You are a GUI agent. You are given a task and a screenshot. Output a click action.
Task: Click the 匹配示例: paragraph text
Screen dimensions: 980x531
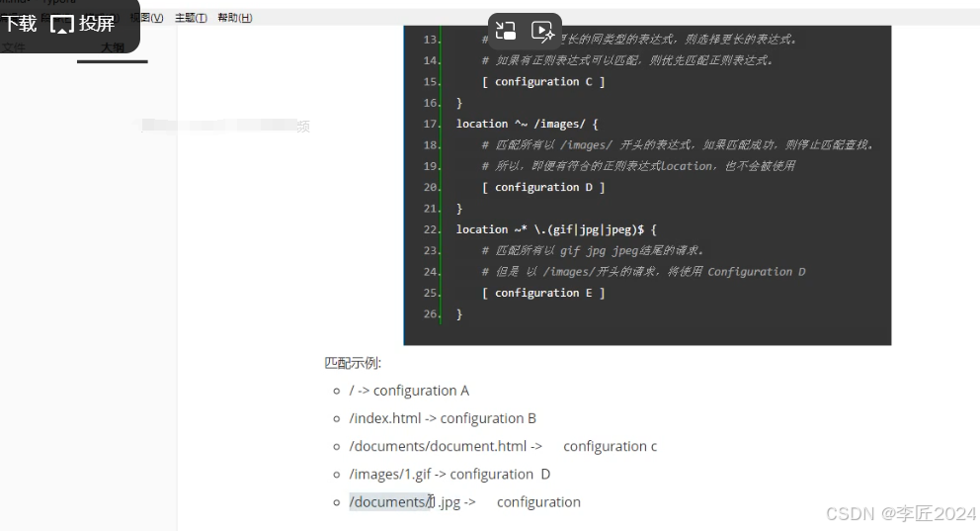[353, 363]
